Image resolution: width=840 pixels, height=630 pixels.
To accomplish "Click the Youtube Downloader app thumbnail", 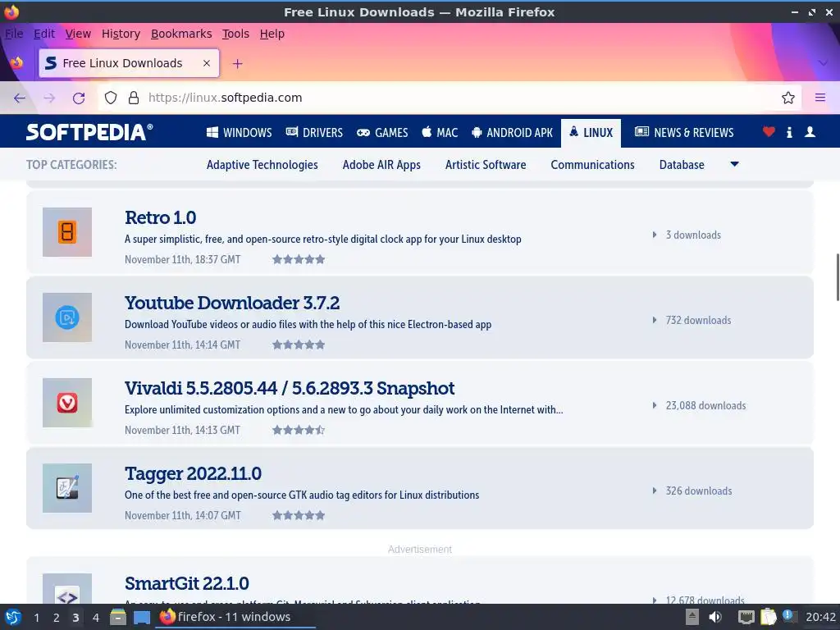I will pos(67,317).
